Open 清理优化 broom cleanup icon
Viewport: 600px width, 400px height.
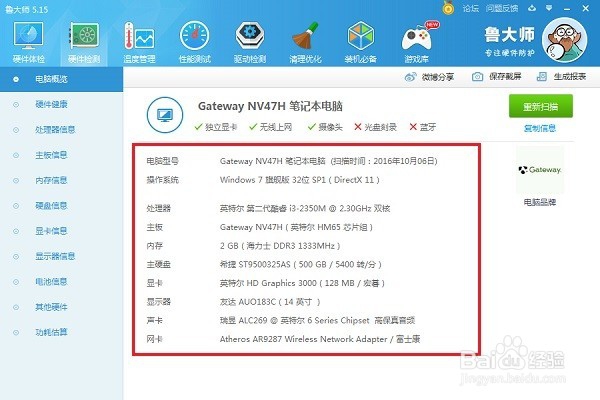(305, 36)
